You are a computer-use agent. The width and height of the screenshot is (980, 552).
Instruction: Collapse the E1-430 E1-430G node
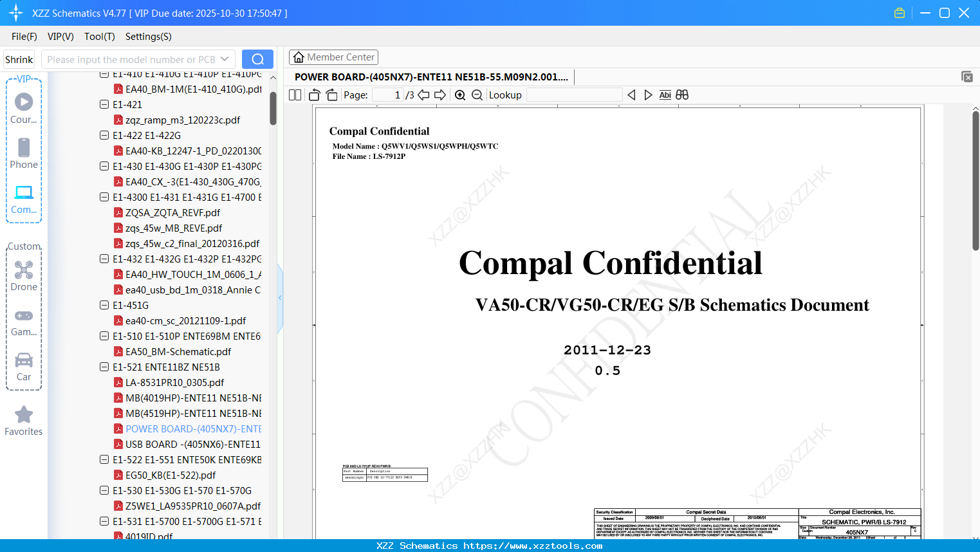tap(104, 166)
